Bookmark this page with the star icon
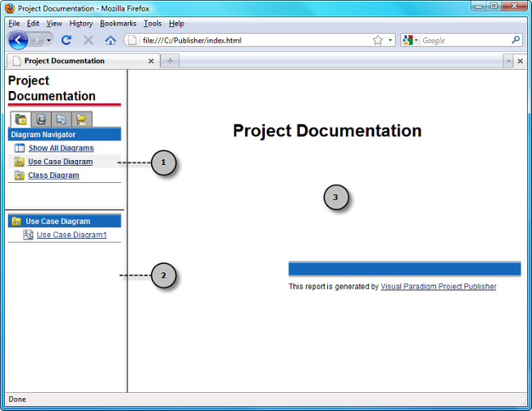This screenshot has width=532, height=411. pyautogui.click(x=378, y=40)
